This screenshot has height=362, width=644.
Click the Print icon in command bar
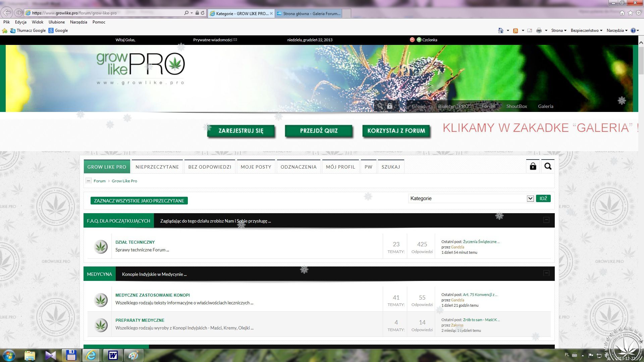[x=539, y=31]
